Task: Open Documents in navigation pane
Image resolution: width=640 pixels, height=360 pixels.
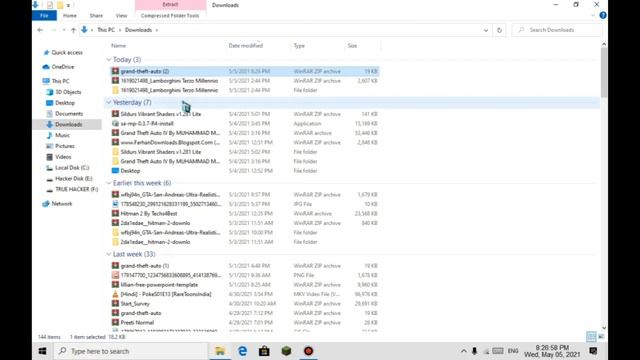Action: [69, 113]
